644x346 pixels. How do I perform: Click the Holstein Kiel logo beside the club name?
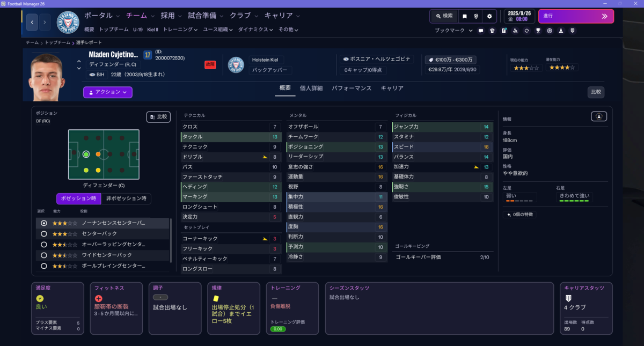click(236, 65)
